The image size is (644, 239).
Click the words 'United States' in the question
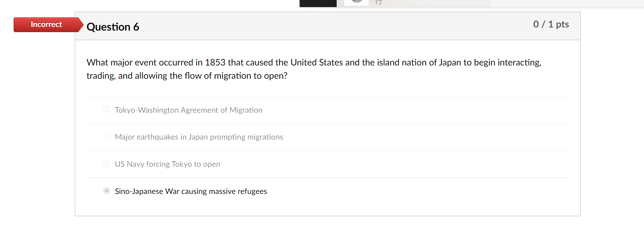pyautogui.click(x=317, y=62)
